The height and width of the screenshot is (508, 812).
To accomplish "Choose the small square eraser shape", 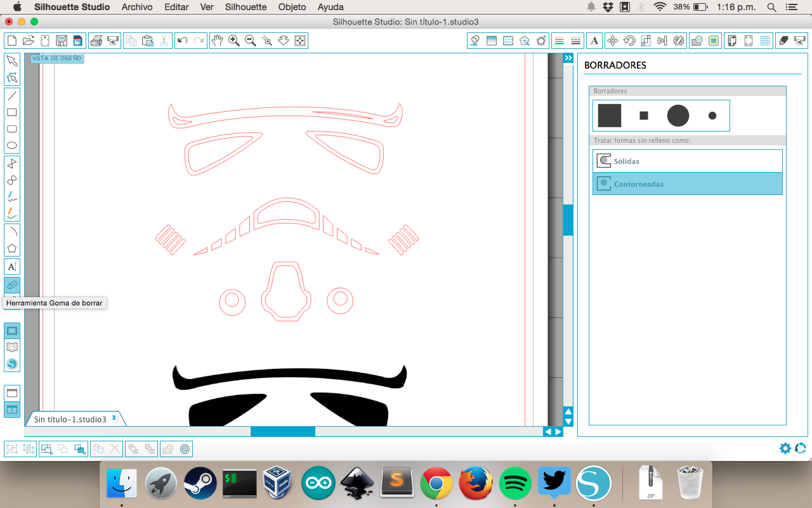I will pos(644,116).
